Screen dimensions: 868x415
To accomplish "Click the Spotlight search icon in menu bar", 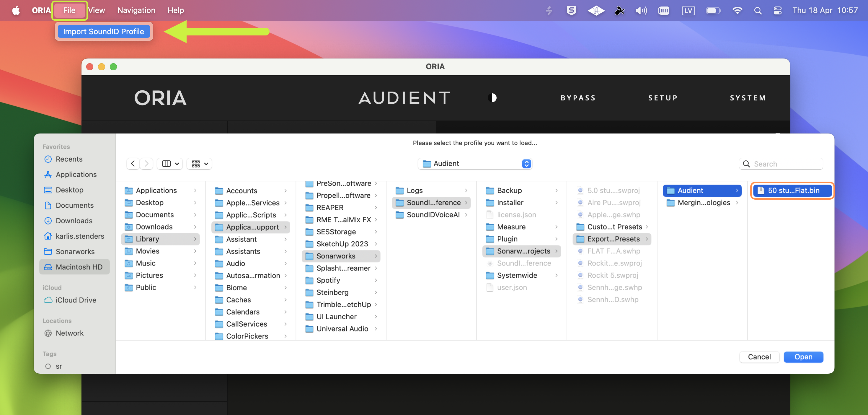I will tap(758, 10).
